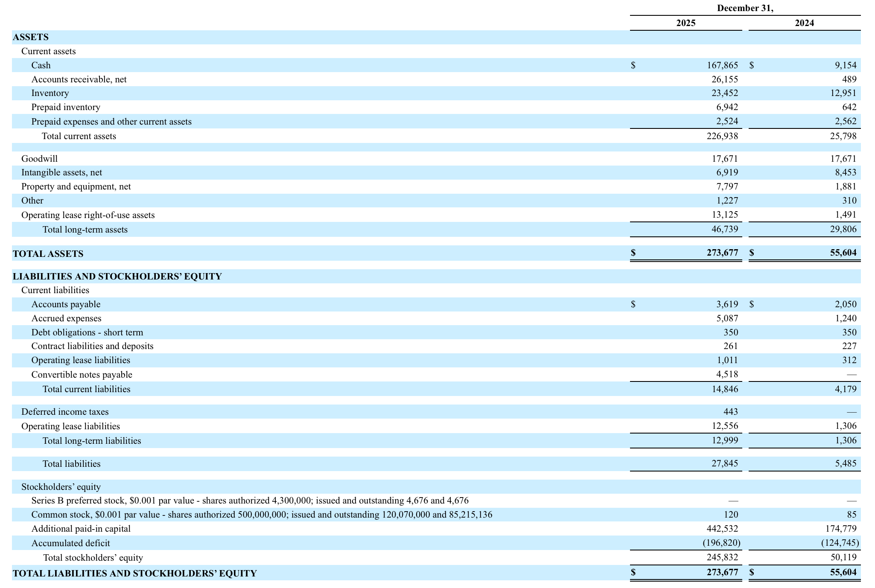Select the Convertible notes payable label
The height and width of the screenshot is (588, 875).
tap(82, 375)
